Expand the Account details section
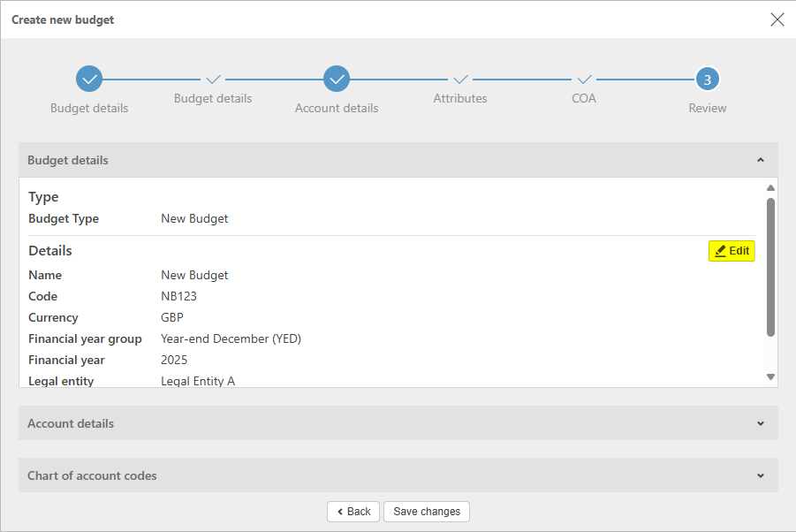796x532 pixels. tap(760, 424)
